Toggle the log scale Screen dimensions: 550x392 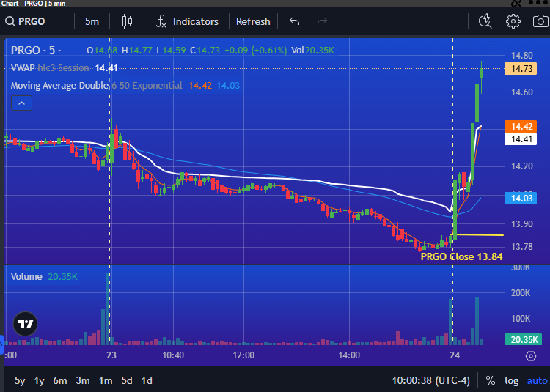pyautogui.click(x=511, y=380)
